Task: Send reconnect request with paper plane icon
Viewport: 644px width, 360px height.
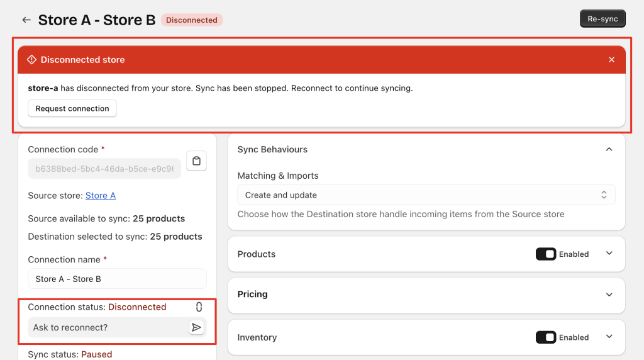Action: tap(197, 327)
